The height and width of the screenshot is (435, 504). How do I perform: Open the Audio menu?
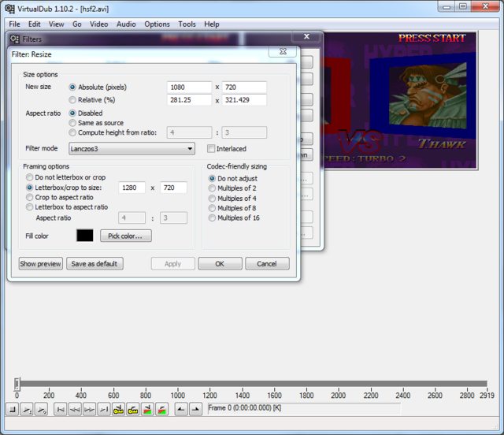click(126, 24)
